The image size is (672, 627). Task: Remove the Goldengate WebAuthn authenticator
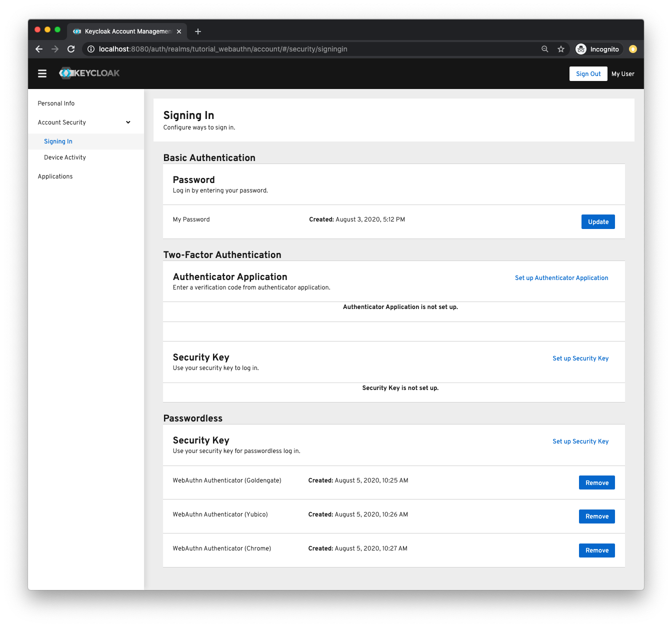point(597,483)
